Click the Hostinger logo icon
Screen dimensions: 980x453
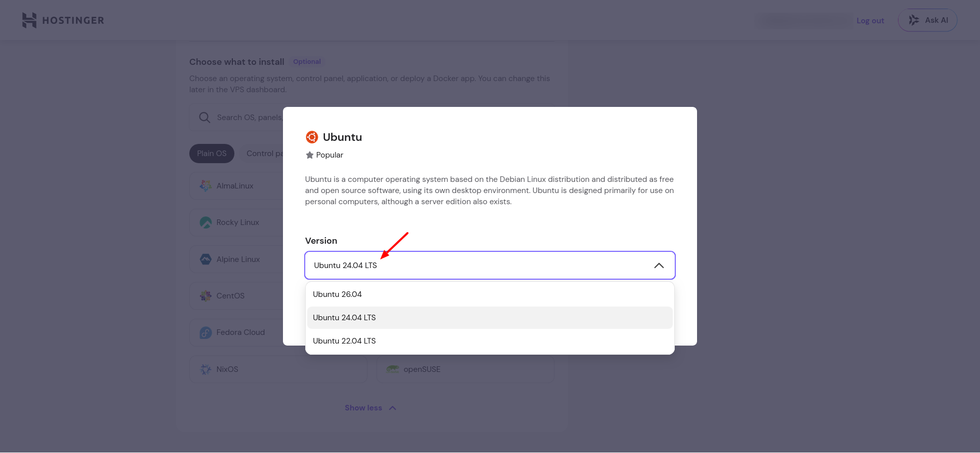pyautogui.click(x=29, y=20)
